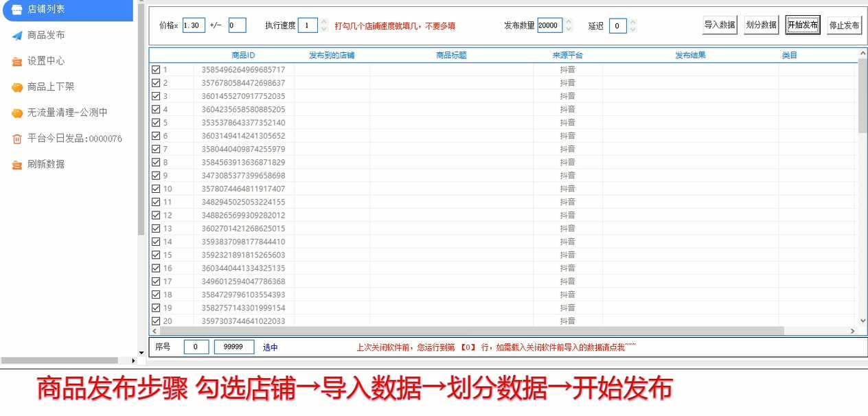
Task: Click the 商品ID column header
Action: (x=243, y=55)
